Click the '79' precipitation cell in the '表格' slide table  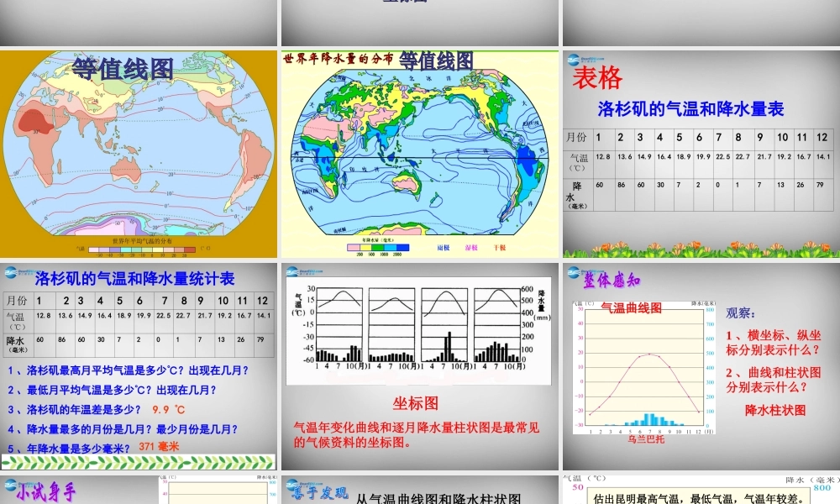(x=823, y=194)
